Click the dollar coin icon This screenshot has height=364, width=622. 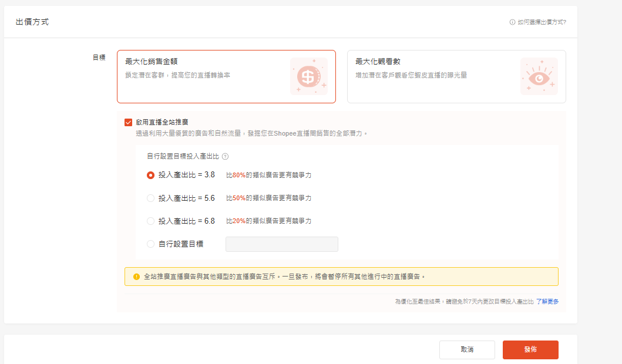point(308,76)
